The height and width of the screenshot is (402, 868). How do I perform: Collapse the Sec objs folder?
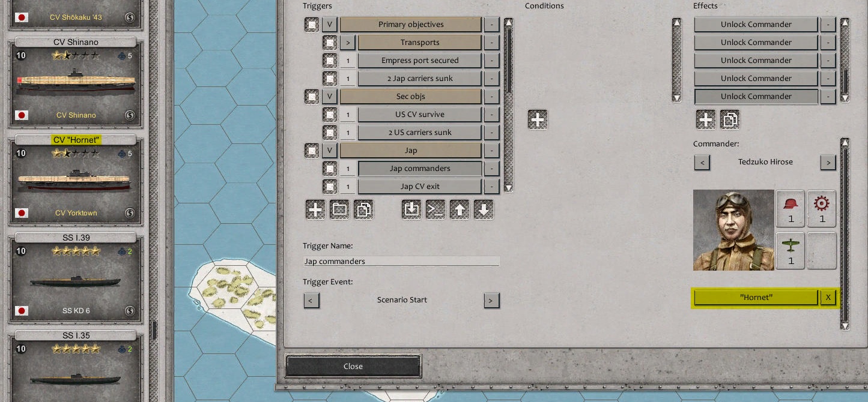pos(329,97)
